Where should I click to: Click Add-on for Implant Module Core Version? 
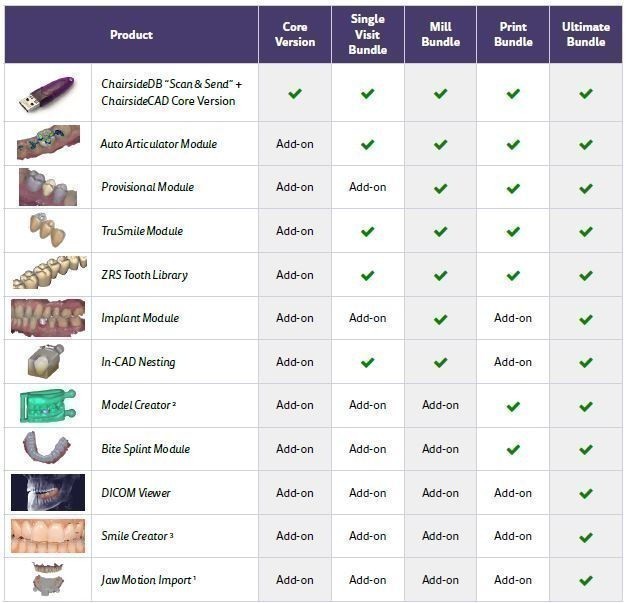(295, 318)
